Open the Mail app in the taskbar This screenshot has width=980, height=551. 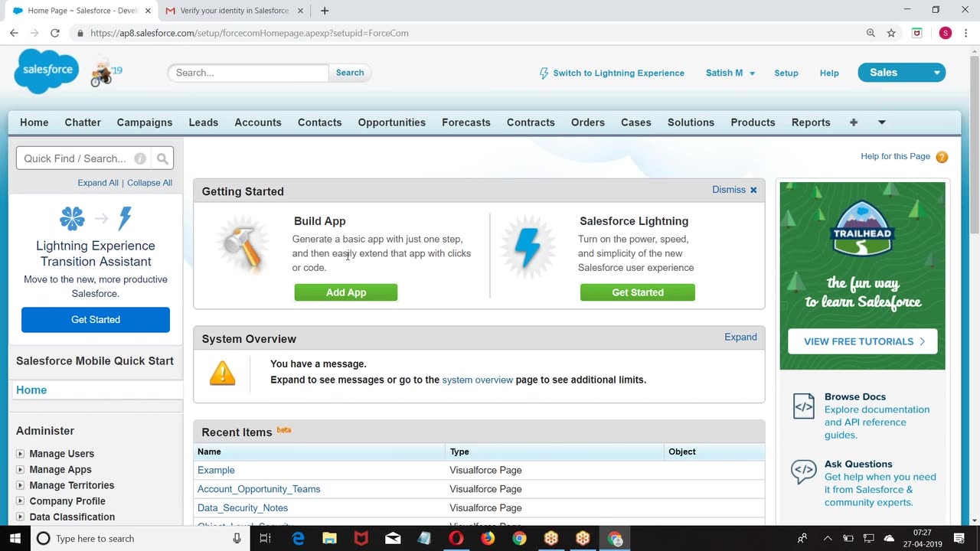pyautogui.click(x=393, y=538)
